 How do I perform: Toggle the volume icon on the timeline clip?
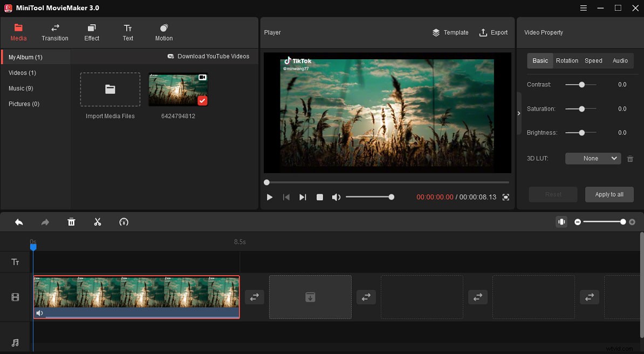39,312
